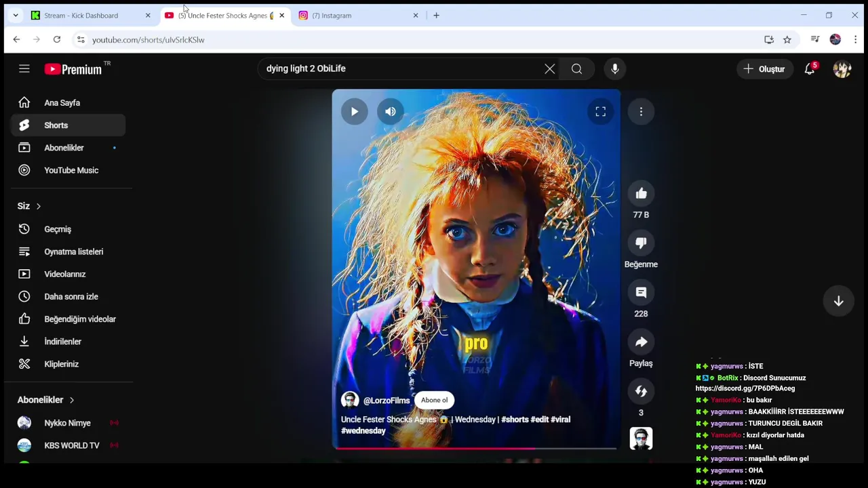Open İndirilenler downloads
The width and height of the screenshot is (868, 488).
68,342
